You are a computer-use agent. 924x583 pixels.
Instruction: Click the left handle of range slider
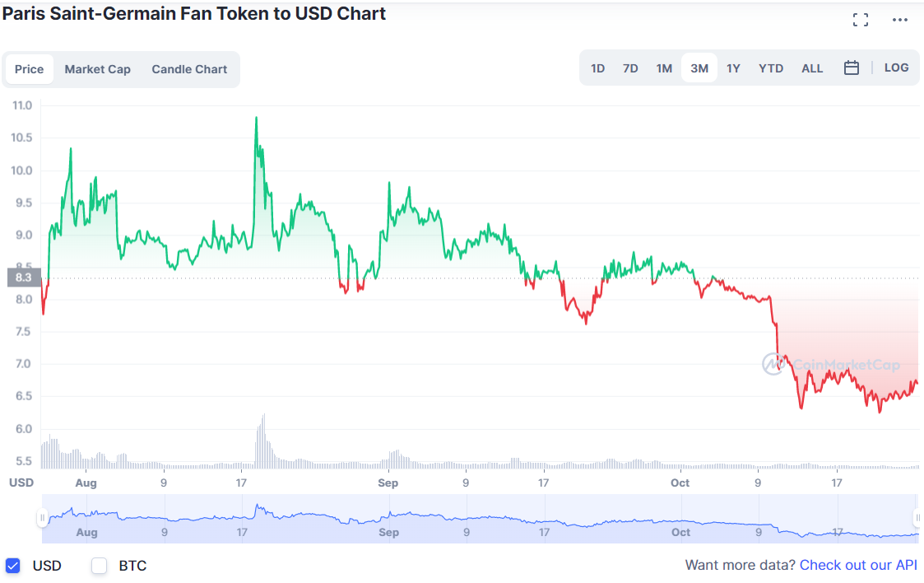[x=41, y=518]
